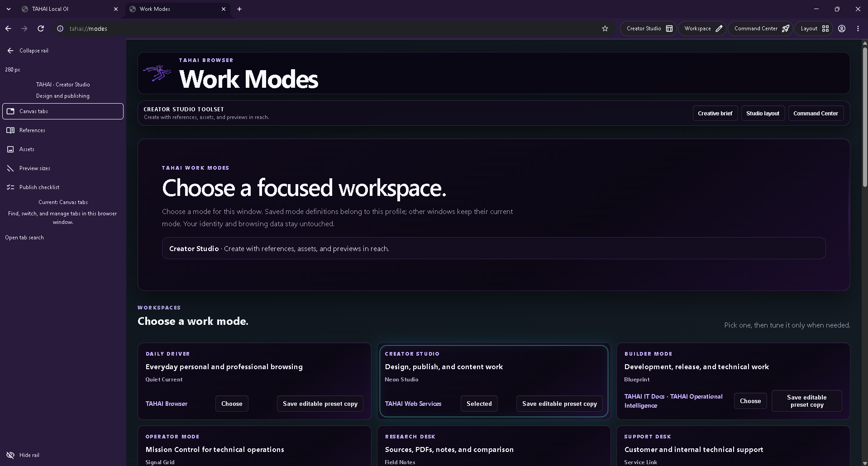Select the Work Modes tab
This screenshot has width=868, height=466.
pyautogui.click(x=178, y=9)
